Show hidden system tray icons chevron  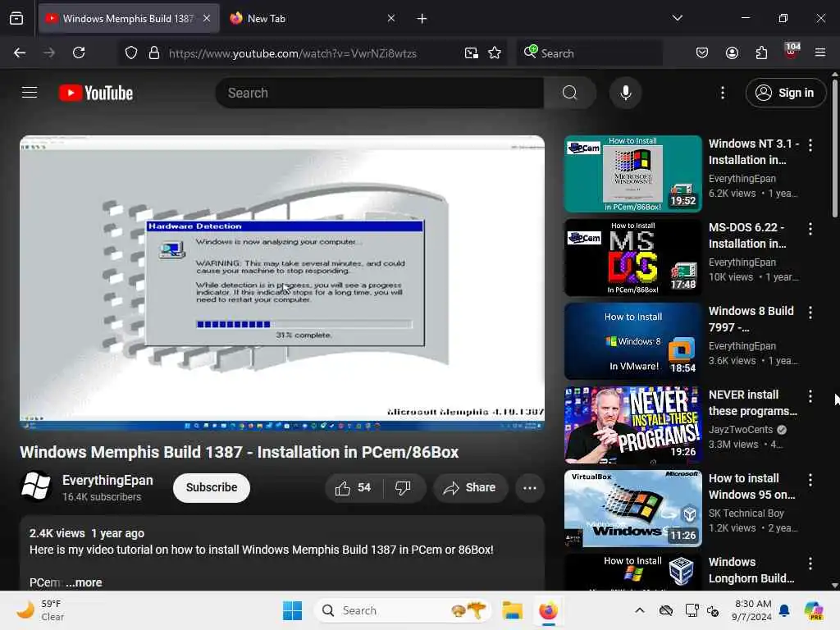pos(640,610)
